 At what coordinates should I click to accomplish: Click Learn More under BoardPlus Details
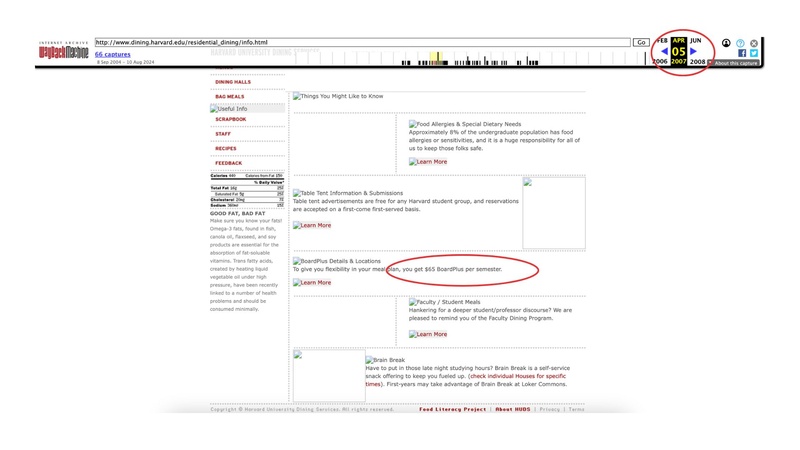pos(312,283)
